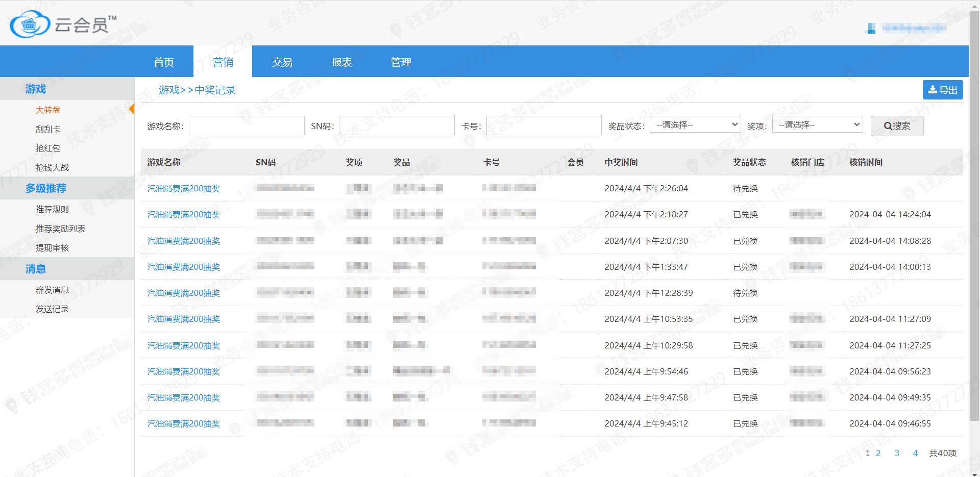The width and height of the screenshot is (980, 477).
Task: Open 推荐奖励列表 in the sidebar
Action: (x=60, y=229)
